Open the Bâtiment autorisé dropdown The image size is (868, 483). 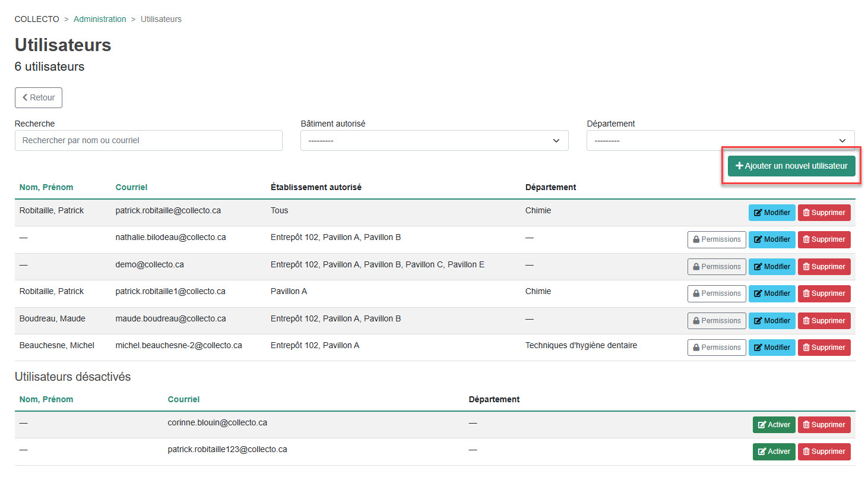(x=434, y=141)
